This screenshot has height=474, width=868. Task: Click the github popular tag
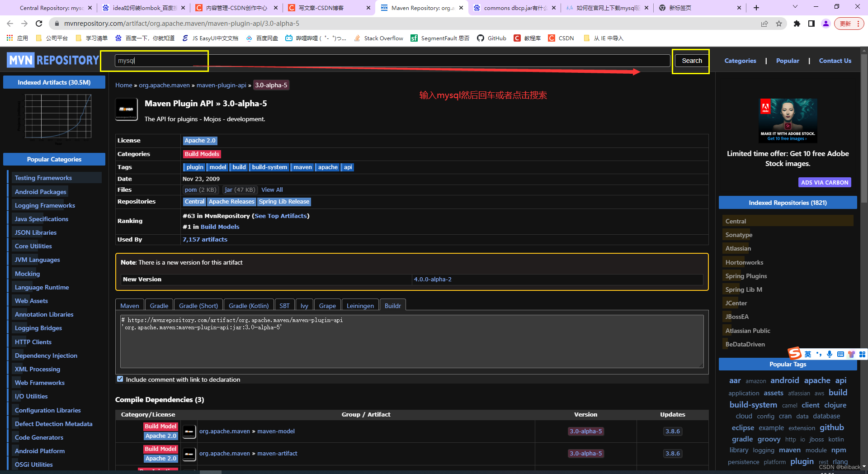[831, 427]
